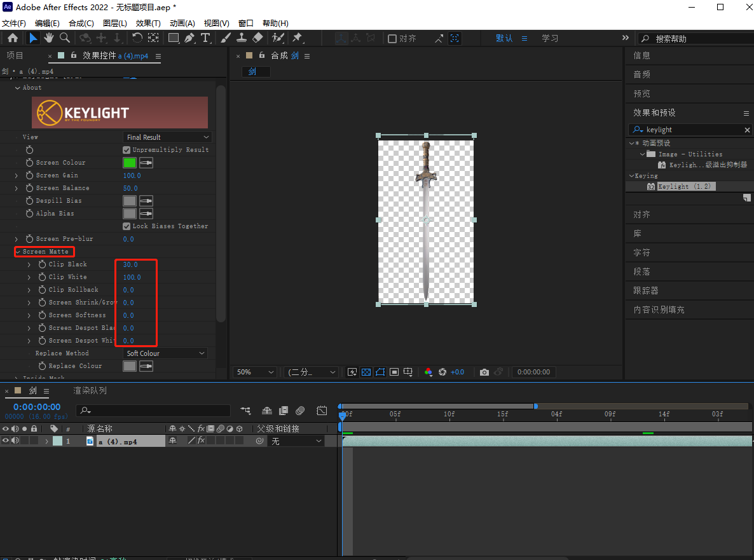Toggle Screen Gain stopwatch
The width and height of the screenshot is (754, 560).
pyautogui.click(x=29, y=175)
